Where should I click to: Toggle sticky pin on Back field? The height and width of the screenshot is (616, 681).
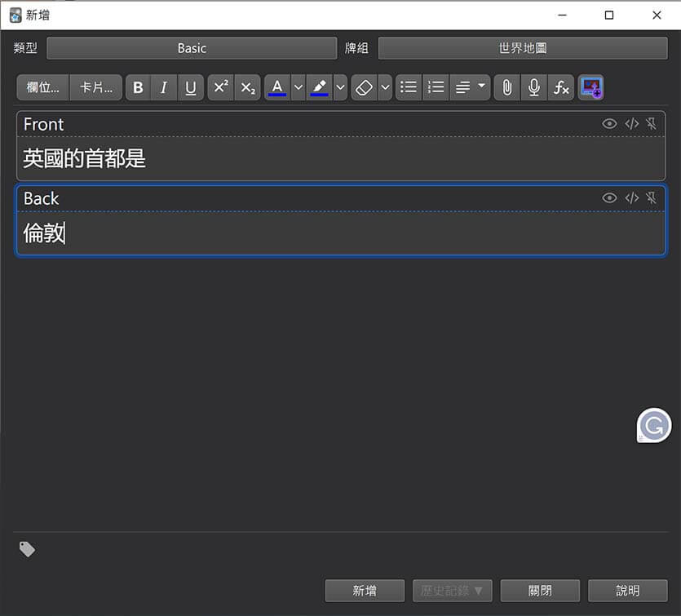(x=651, y=198)
